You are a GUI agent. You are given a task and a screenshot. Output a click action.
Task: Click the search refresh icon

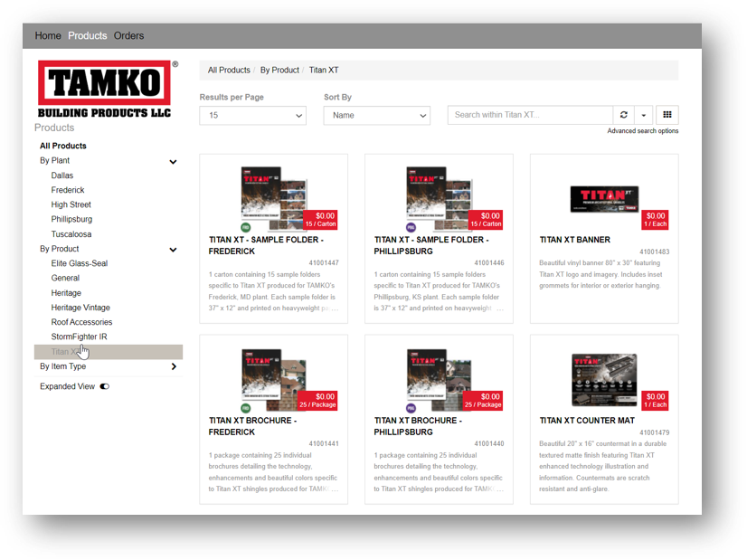pyautogui.click(x=623, y=115)
